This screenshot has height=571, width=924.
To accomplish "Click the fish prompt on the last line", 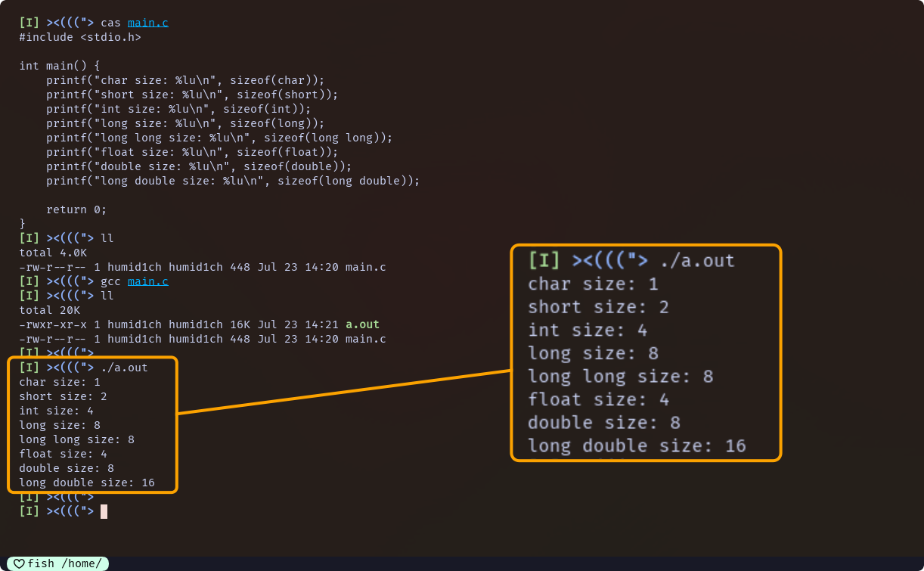I will [x=57, y=511].
